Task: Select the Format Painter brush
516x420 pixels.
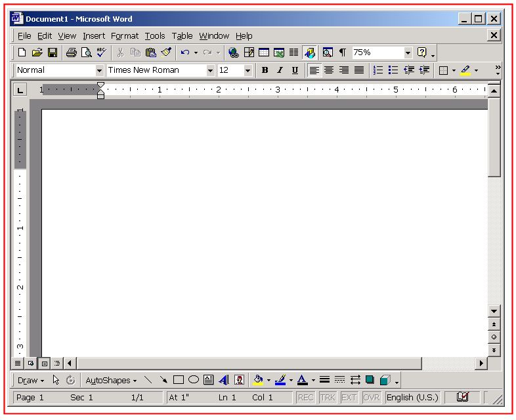Action: click(165, 52)
